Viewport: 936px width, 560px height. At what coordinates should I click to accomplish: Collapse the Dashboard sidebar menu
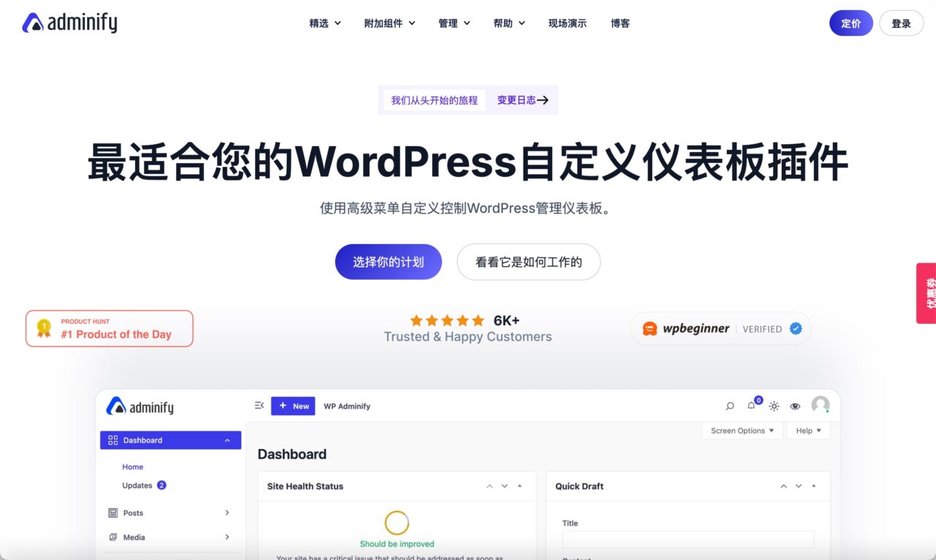[227, 440]
